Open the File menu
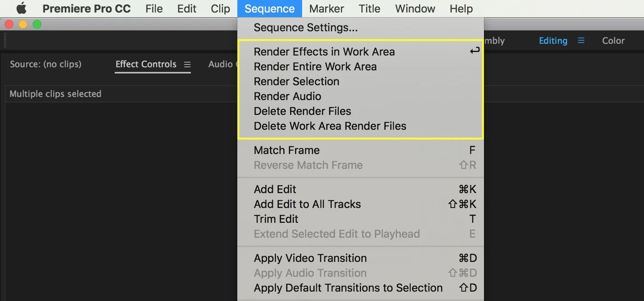 pos(154,9)
